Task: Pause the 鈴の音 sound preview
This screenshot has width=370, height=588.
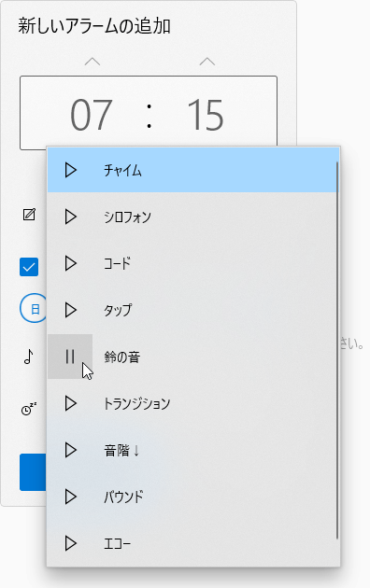Action: coord(70,357)
